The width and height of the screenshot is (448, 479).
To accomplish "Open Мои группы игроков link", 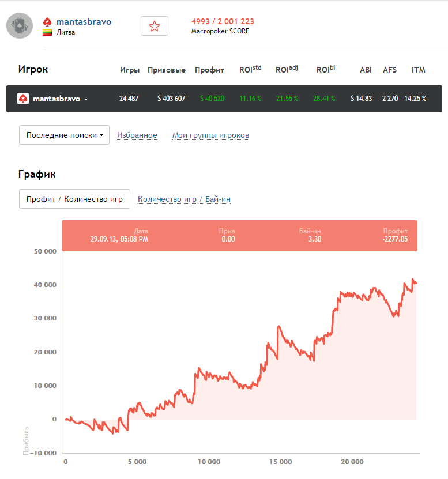I will point(210,135).
